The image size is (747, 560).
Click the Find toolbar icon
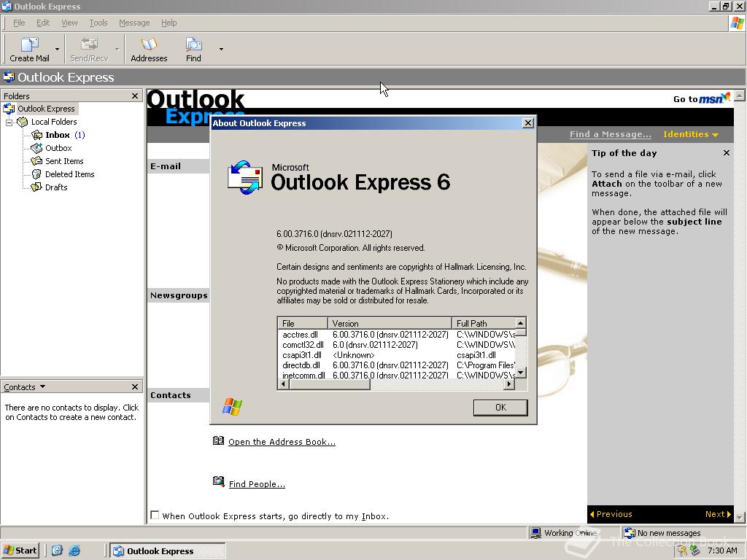tap(193, 44)
